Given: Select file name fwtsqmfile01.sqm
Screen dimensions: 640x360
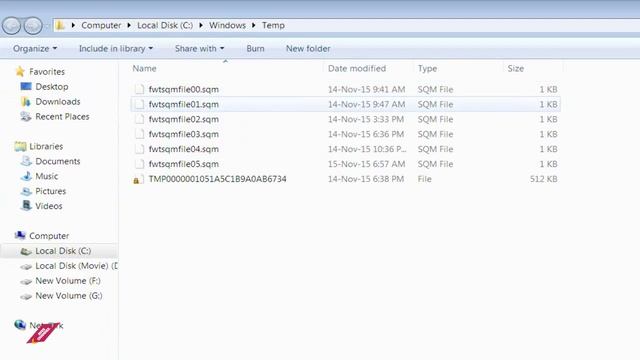Looking at the screenshot, I should 184,104.
